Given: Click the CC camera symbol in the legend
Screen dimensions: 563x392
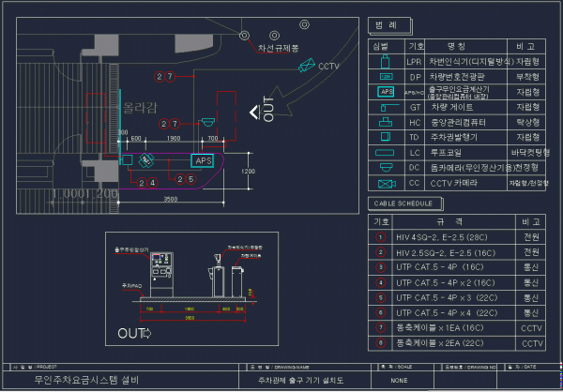Looking at the screenshot, I should click(x=386, y=182).
